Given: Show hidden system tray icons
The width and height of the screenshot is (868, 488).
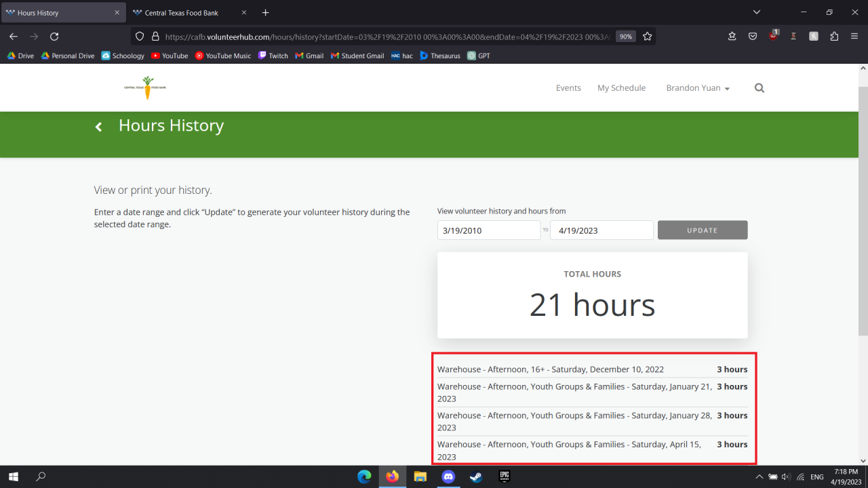Looking at the screenshot, I should pos(759,476).
